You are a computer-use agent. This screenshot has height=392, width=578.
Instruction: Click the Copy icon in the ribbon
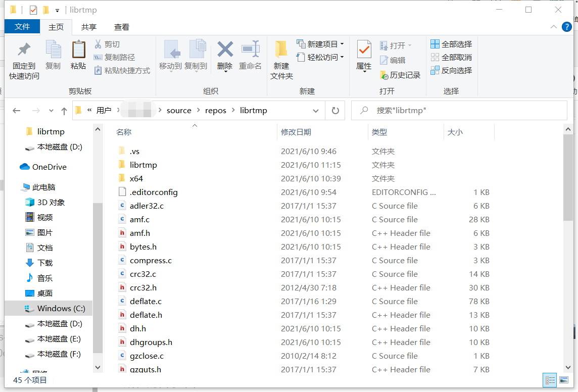click(x=53, y=56)
